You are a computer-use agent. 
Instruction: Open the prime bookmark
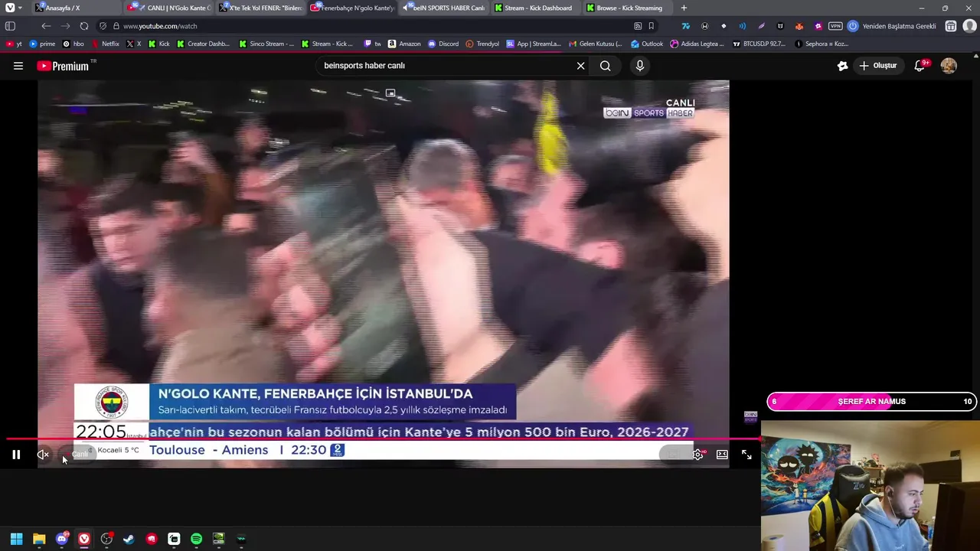point(42,44)
